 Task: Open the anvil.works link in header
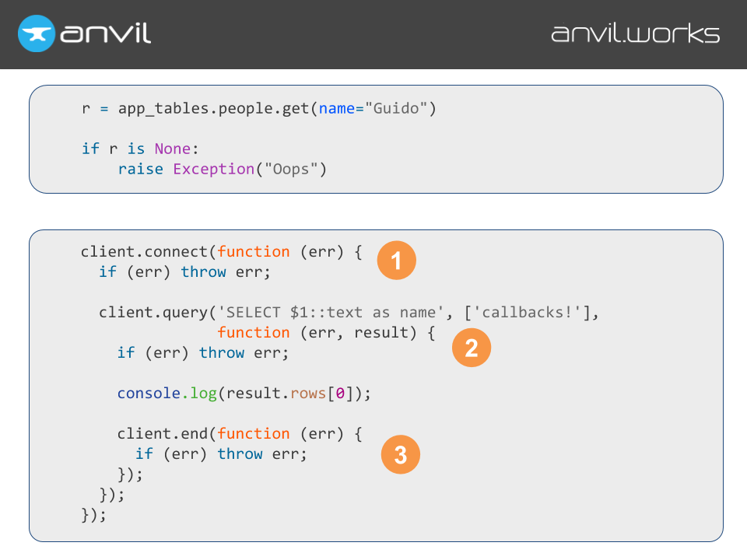635,33
